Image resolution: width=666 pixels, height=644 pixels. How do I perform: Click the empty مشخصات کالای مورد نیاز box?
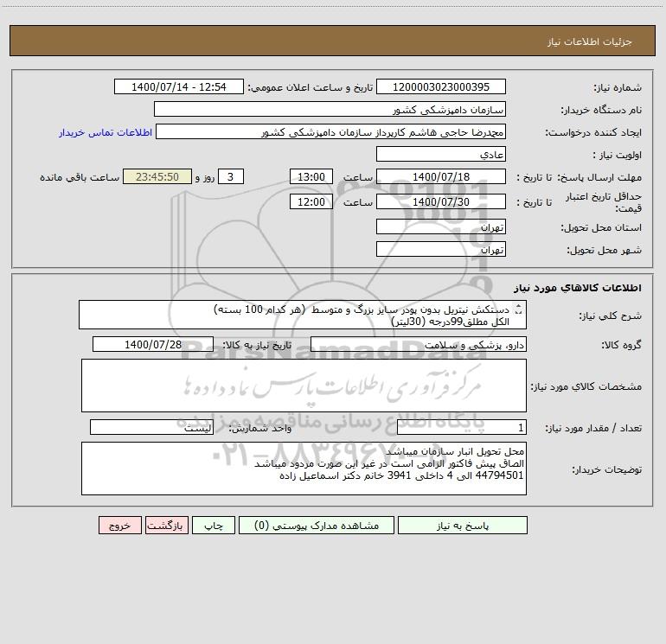[304, 386]
